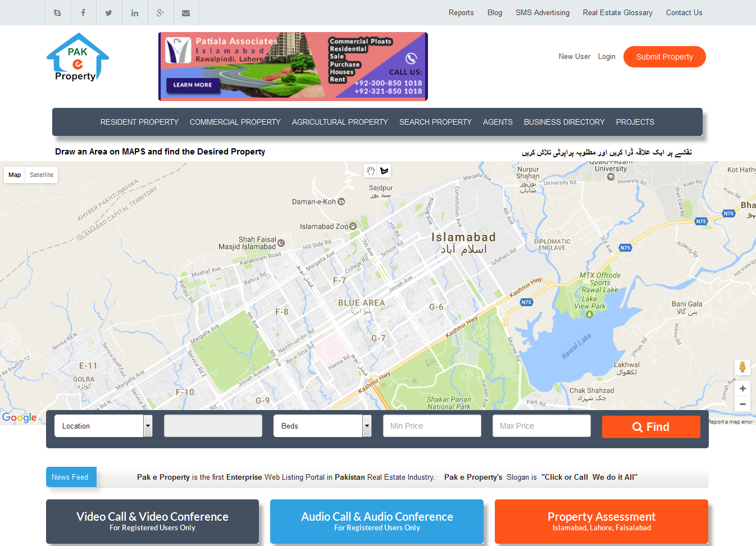Click Daman-e-Koh map marker
Image resolution: width=756 pixels, height=546 pixels.
(x=341, y=202)
